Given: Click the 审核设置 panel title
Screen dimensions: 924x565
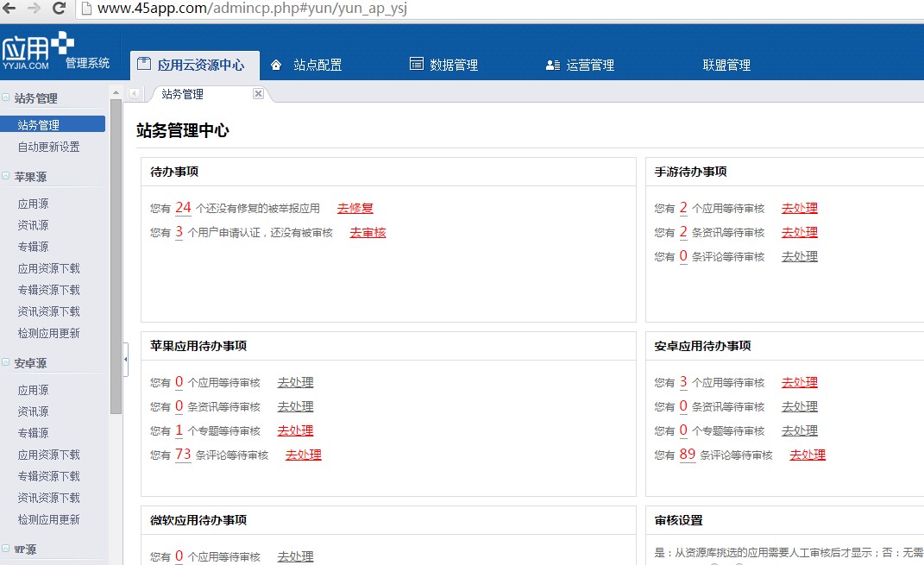Looking at the screenshot, I should tap(679, 520).
